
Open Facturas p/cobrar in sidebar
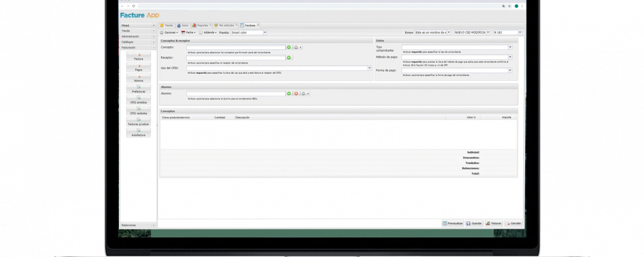(139, 122)
